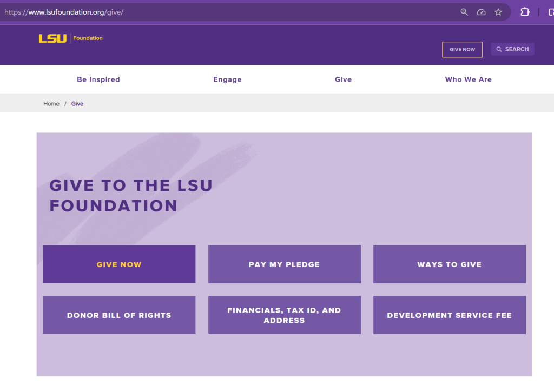This screenshot has height=392, width=554.
Task: Click the gold-outlined Give Now header button
Action: point(462,49)
